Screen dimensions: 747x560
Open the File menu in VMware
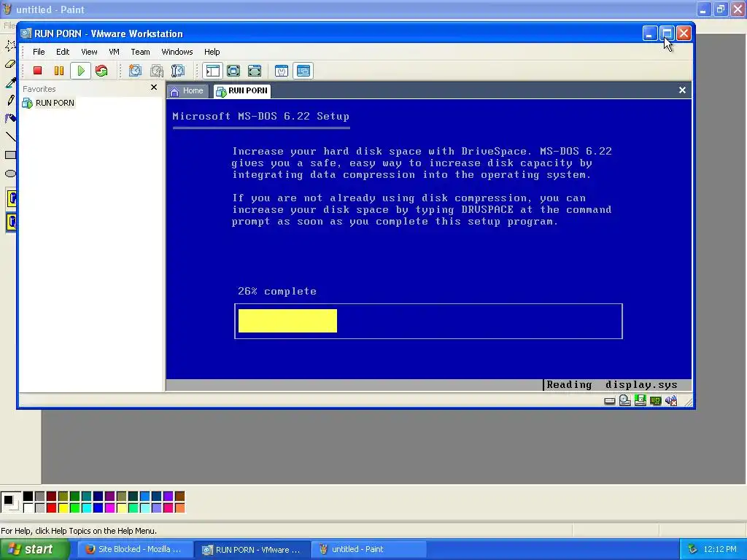(x=39, y=52)
